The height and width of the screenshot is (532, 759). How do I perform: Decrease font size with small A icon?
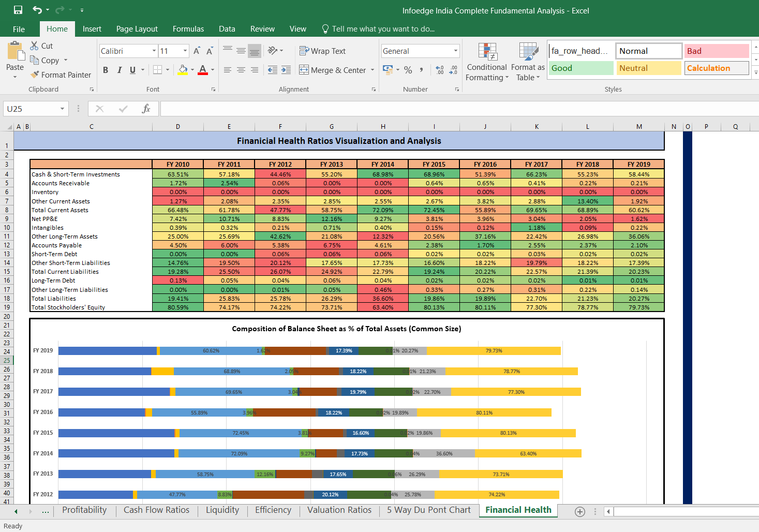click(210, 51)
